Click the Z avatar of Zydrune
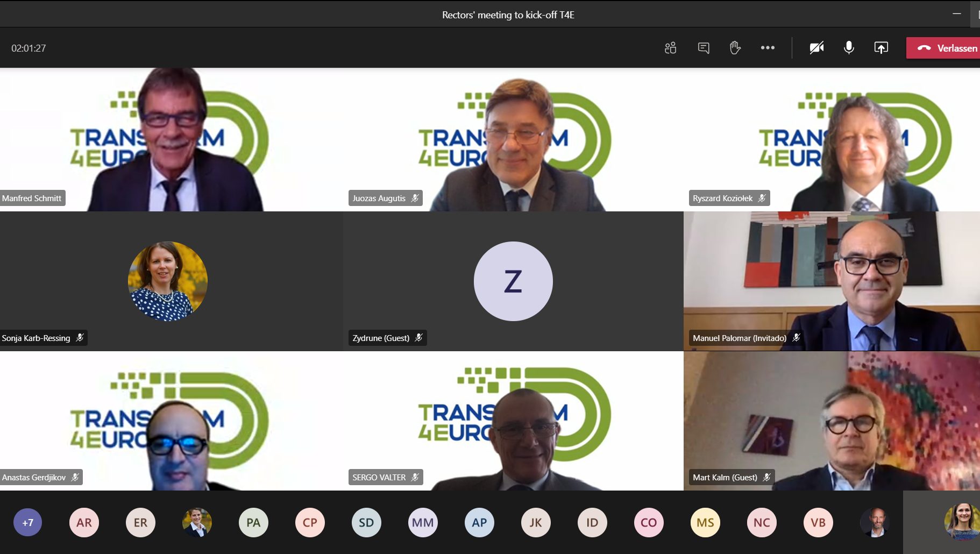This screenshot has height=554, width=980. pyautogui.click(x=513, y=281)
